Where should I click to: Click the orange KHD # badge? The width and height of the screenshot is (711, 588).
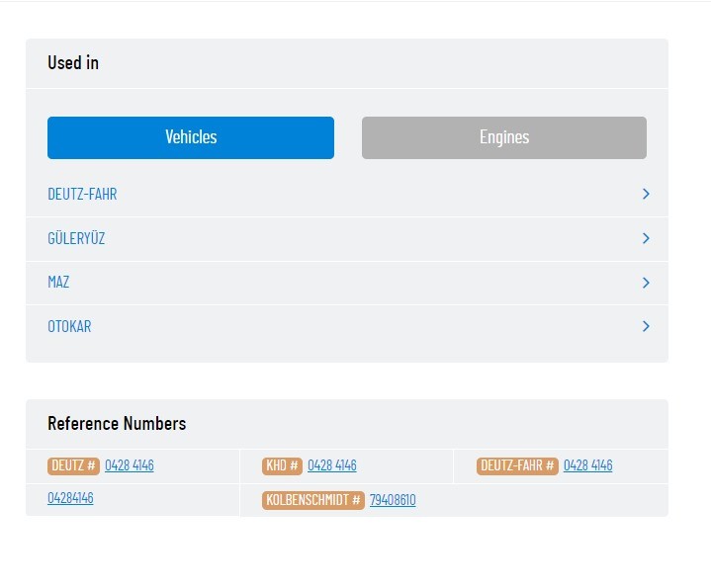coord(282,465)
